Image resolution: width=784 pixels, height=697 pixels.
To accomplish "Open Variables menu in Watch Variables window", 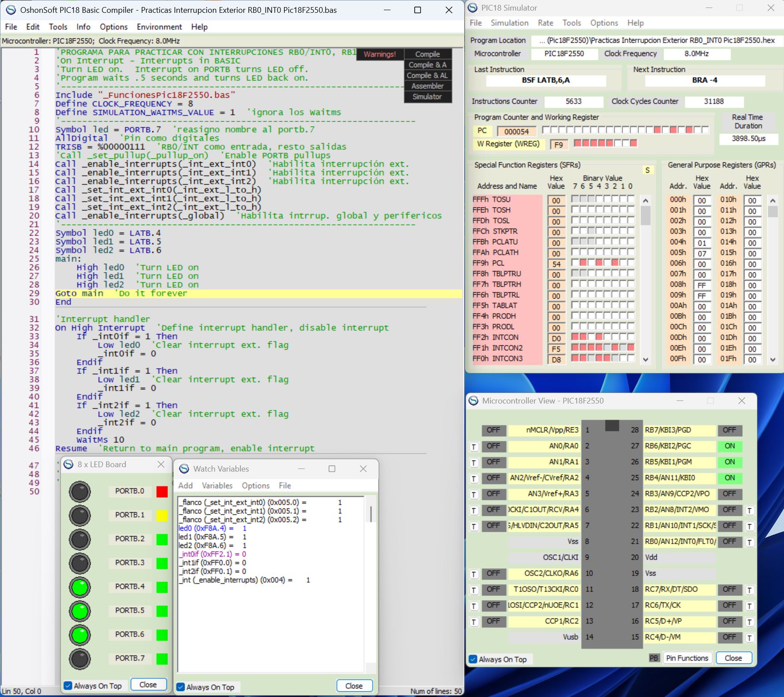I will 217,486.
